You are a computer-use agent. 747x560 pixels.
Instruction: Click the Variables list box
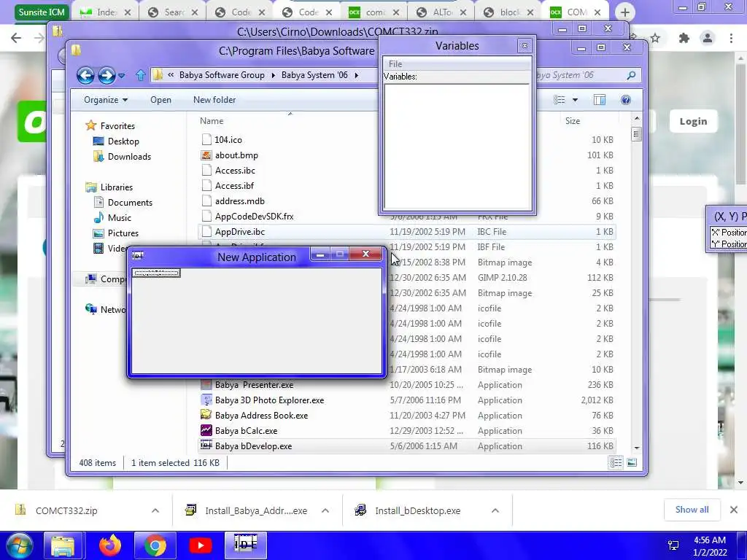coord(457,146)
